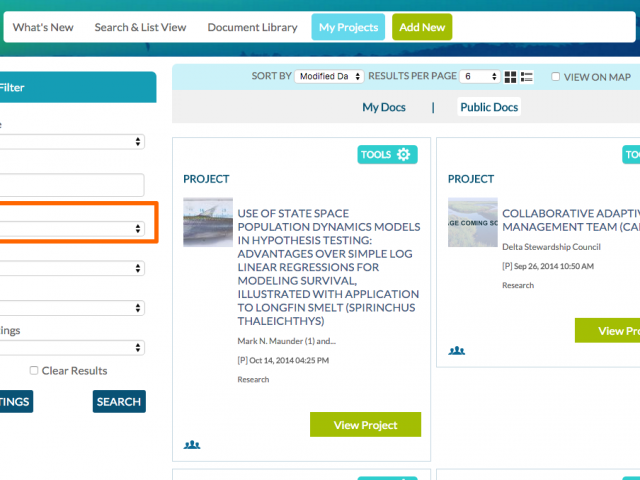Click the Add New button

422,27
